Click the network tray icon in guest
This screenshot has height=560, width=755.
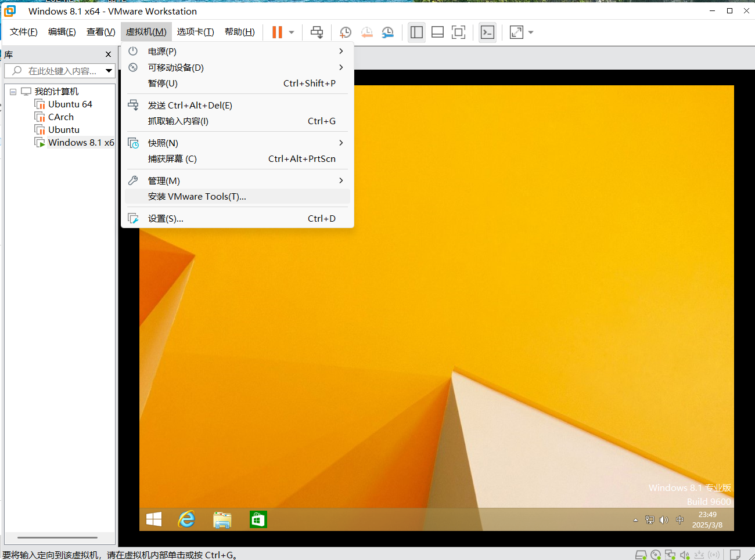pyautogui.click(x=649, y=520)
